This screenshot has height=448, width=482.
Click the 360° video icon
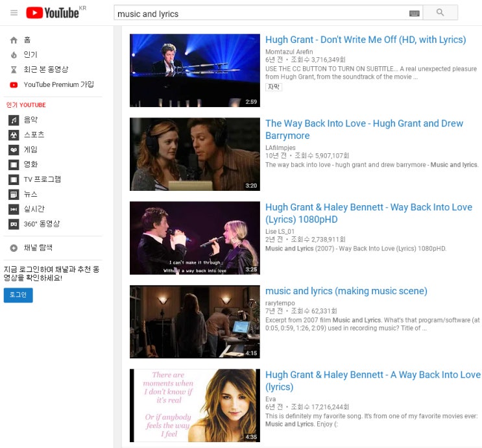click(x=14, y=224)
